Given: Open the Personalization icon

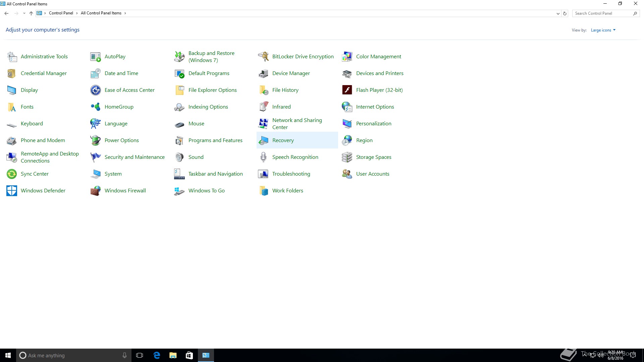Looking at the screenshot, I should [347, 124].
